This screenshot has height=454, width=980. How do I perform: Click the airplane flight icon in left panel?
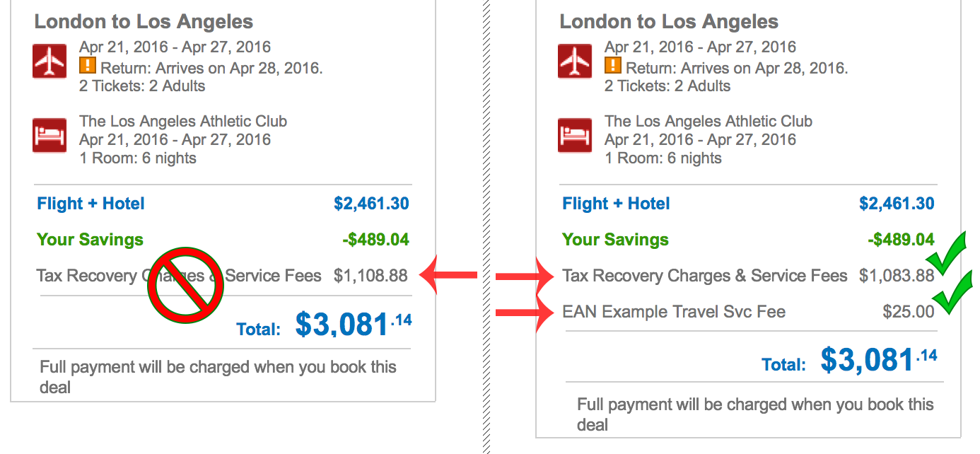tap(49, 61)
